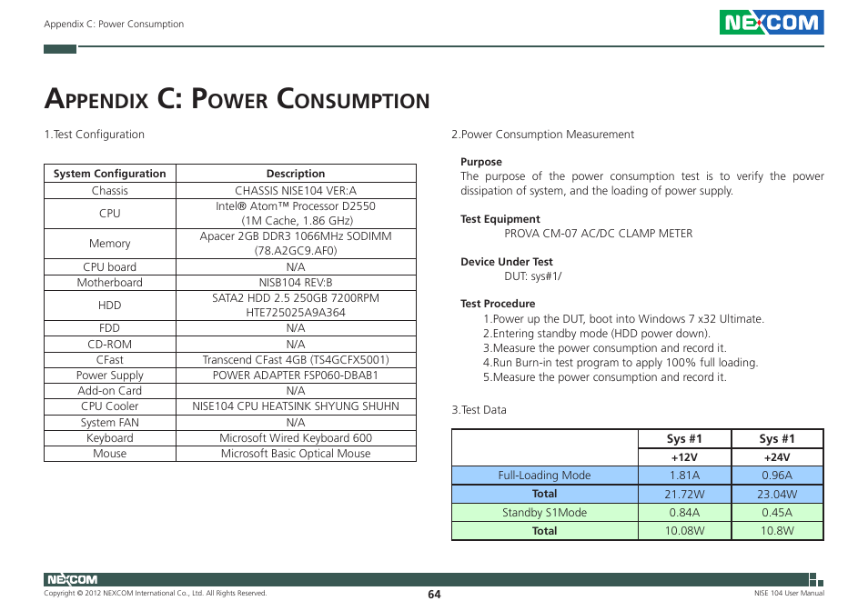Click the 'Keyboard' row label
The height and width of the screenshot is (611, 868).
tap(109, 438)
